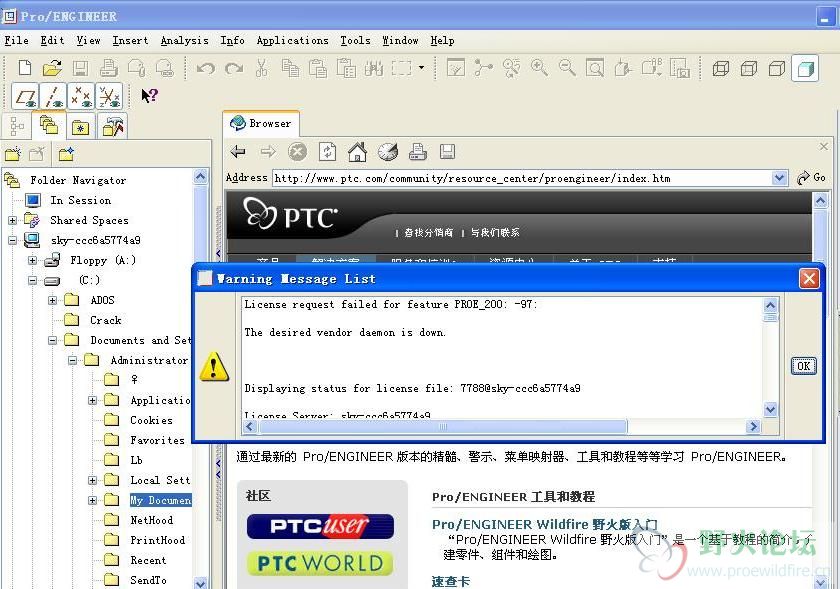840x589 pixels.
Task: Collapse the (C:) drive node
Action: point(33,280)
